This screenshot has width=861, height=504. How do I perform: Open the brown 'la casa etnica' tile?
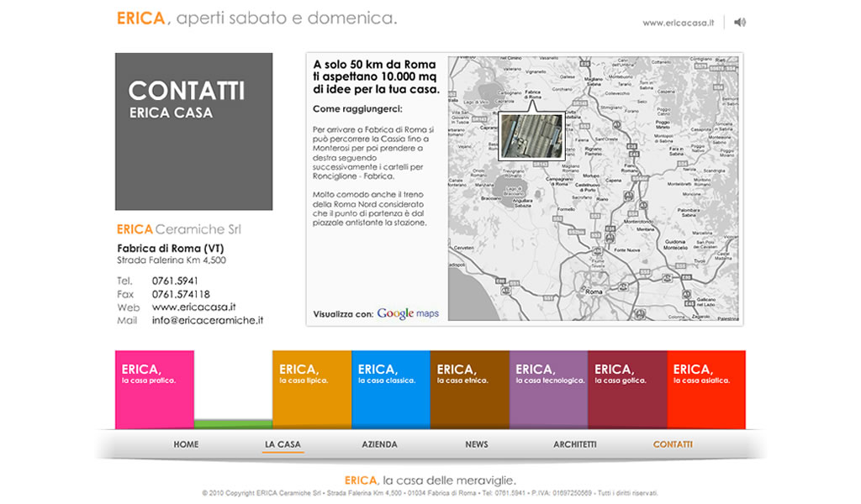click(x=470, y=390)
